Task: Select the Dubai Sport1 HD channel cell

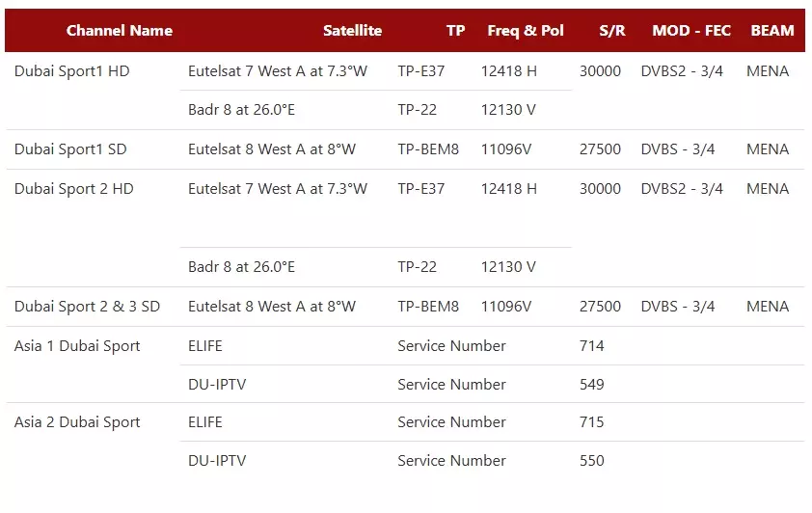Action: coord(72,71)
